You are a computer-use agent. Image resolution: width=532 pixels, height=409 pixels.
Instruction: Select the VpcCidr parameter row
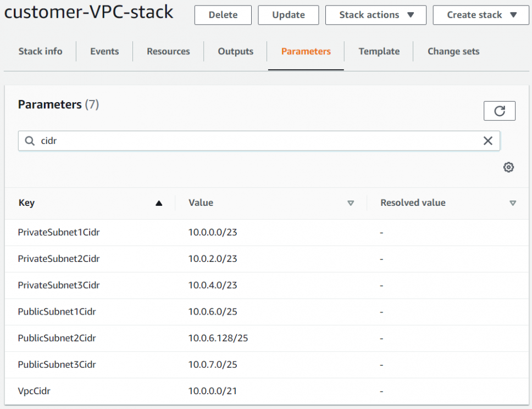pyautogui.click(x=34, y=391)
